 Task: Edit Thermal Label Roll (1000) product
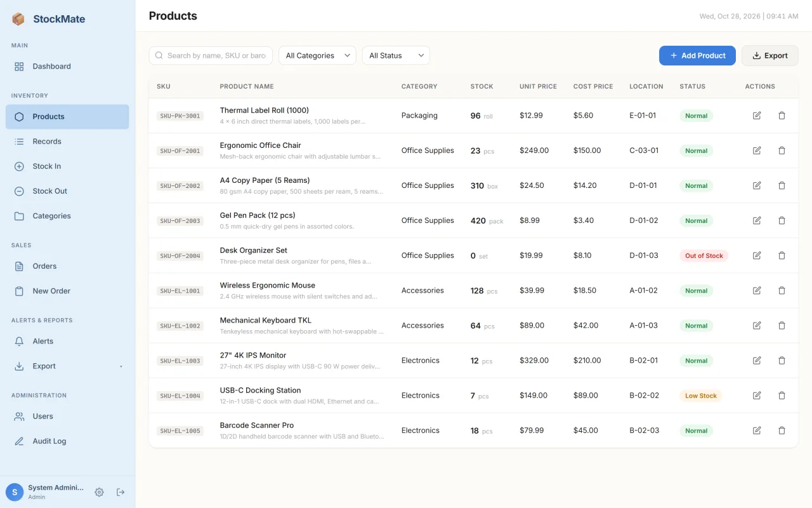pos(757,116)
